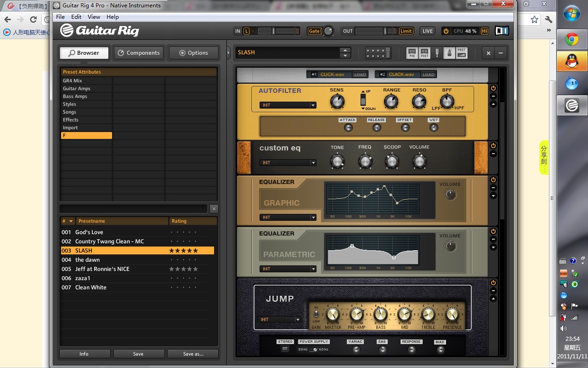
Task: Open the Autofilter INIT preset dropdown
Action: click(x=288, y=105)
